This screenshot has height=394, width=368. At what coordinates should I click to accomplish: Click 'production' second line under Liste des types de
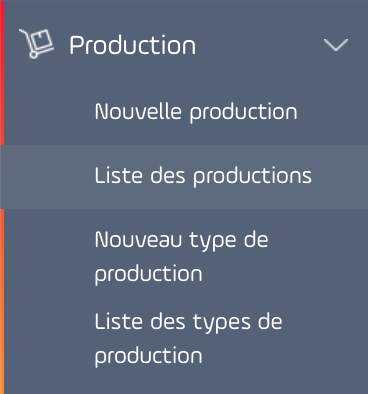pyautogui.click(x=148, y=357)
